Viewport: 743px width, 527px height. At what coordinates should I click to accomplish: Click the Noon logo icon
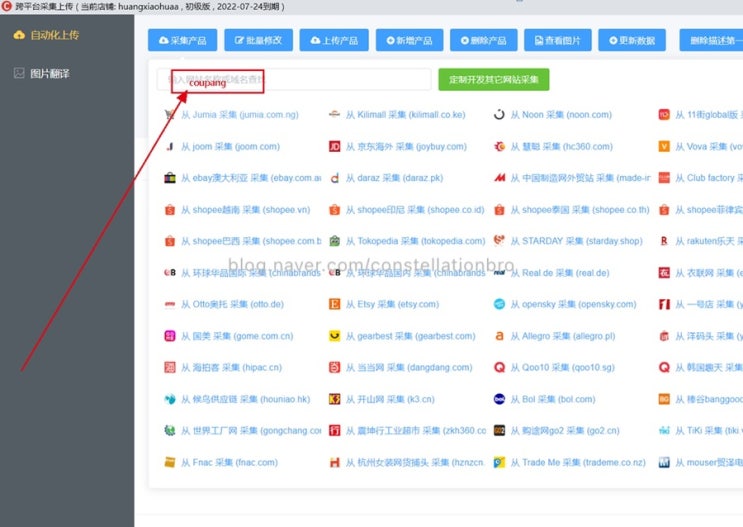(x=499, y=115)
